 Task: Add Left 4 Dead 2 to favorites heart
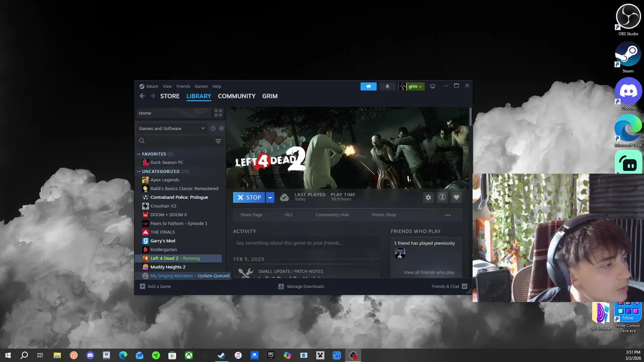[456, 198]
